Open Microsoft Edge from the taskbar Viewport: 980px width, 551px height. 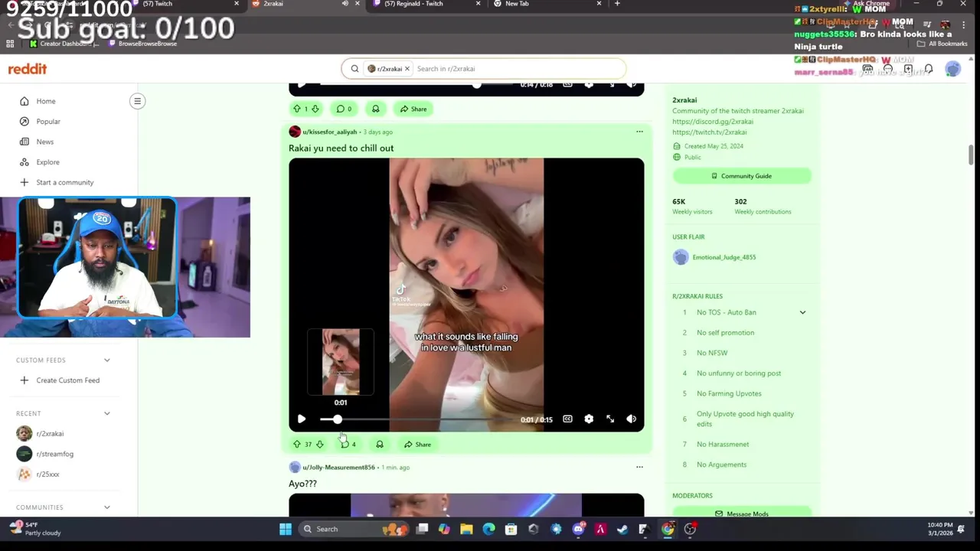(x=488, y=529)
